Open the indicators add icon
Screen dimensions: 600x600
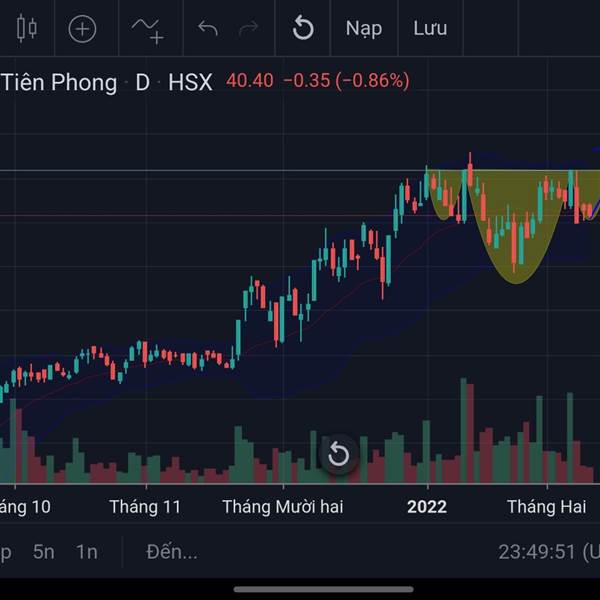(x=148, y=31)
